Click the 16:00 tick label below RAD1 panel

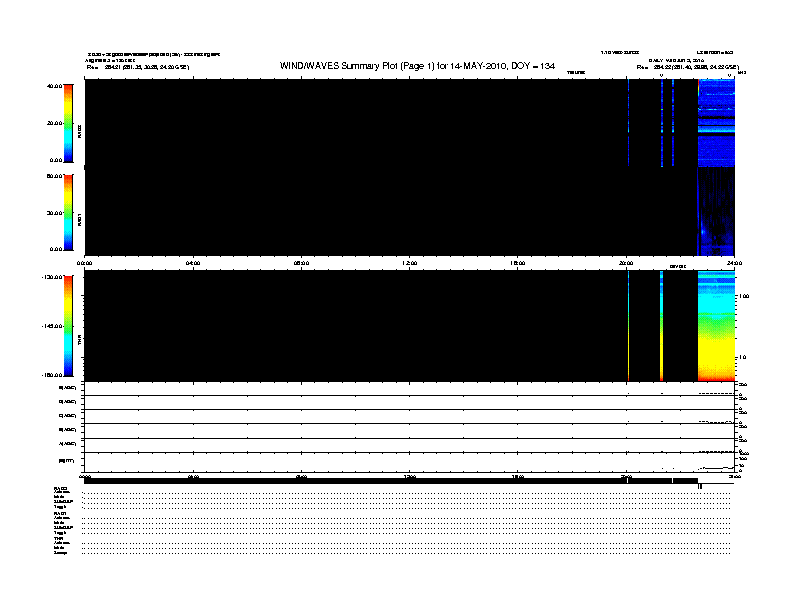tap(518, 263)
